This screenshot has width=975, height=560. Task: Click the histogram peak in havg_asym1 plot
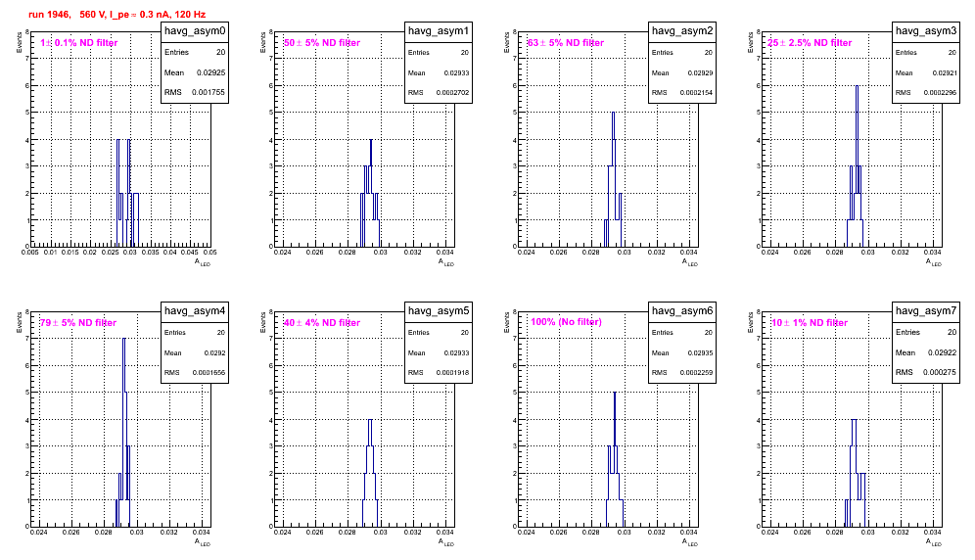[x=371, y=140]
